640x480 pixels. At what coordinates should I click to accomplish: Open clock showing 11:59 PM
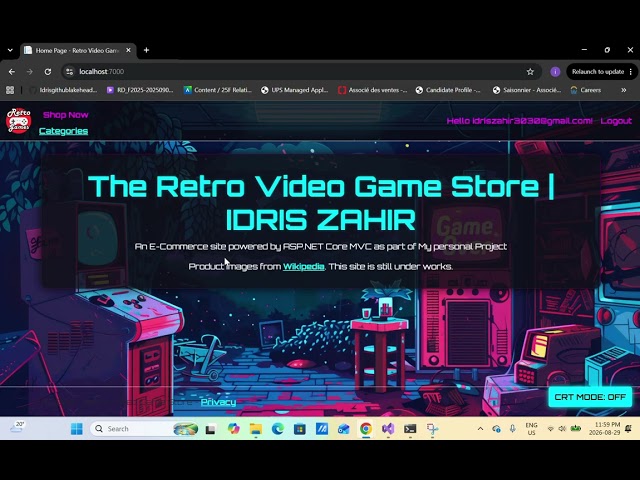click(604, 429)
